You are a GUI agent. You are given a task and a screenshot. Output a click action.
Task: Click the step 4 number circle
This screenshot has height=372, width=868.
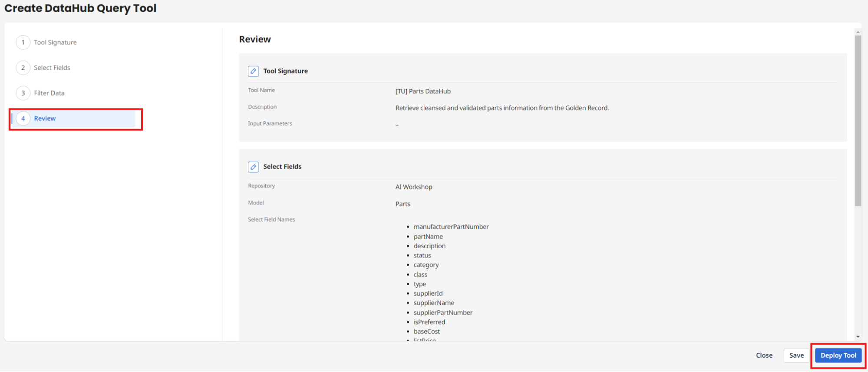23,119
